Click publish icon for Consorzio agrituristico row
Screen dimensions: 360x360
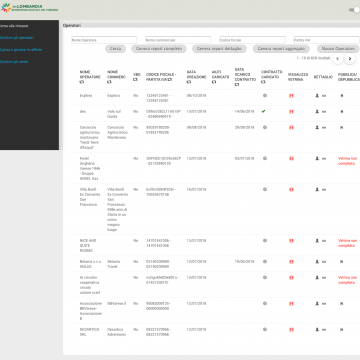point(341,127)
